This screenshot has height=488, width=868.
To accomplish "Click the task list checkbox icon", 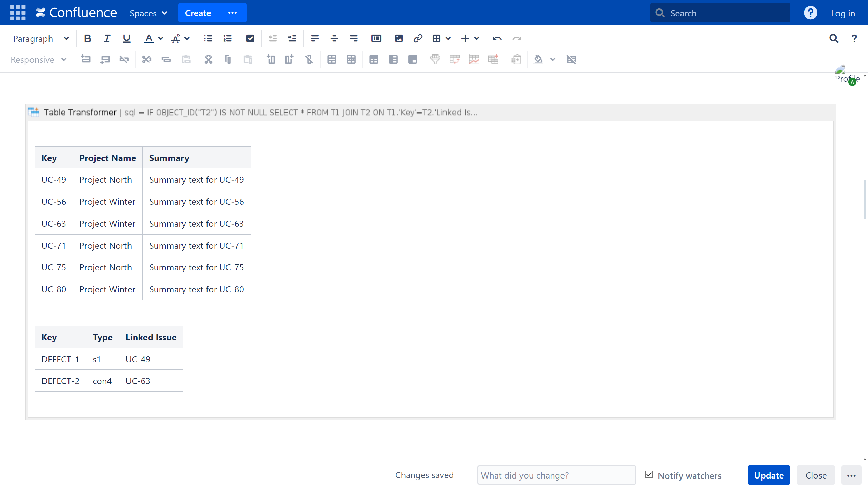I will coord(250,38).
